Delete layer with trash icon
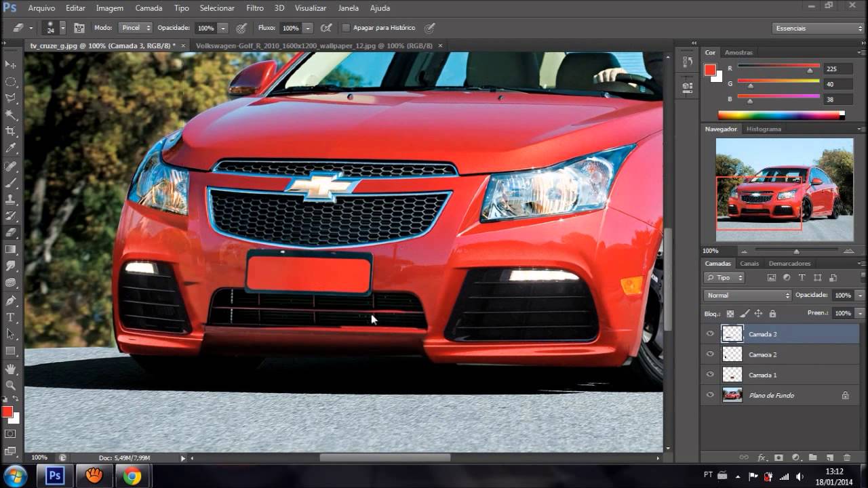The height and width of the screenshot is (488, 868). click(x=847, y=458)
